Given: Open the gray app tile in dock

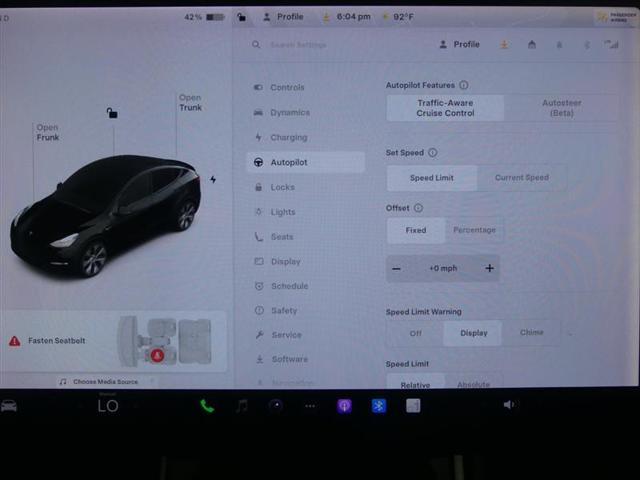Looking at the screenshot, I should pyautogui.click(x=413, y=406).
